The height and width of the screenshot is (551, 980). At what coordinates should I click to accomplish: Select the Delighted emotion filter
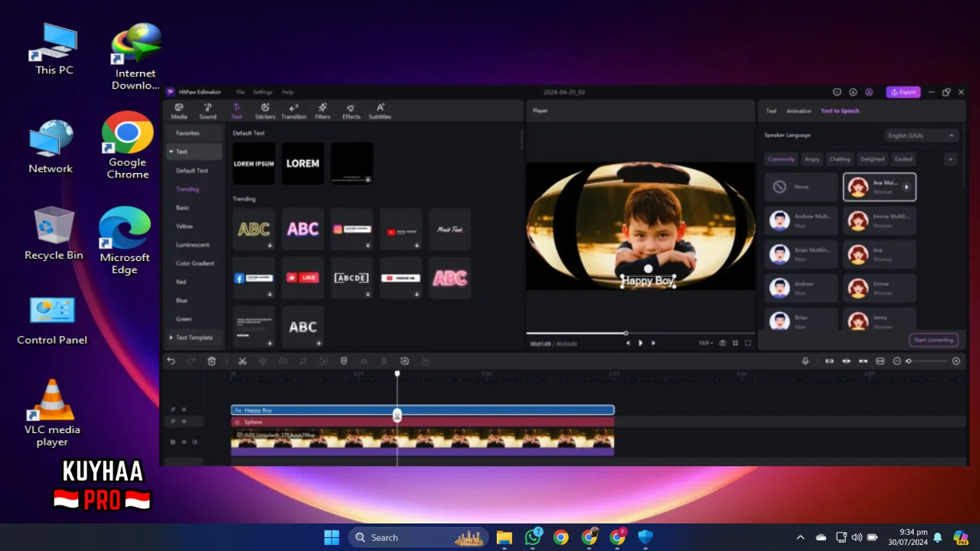tap(872, 159)
